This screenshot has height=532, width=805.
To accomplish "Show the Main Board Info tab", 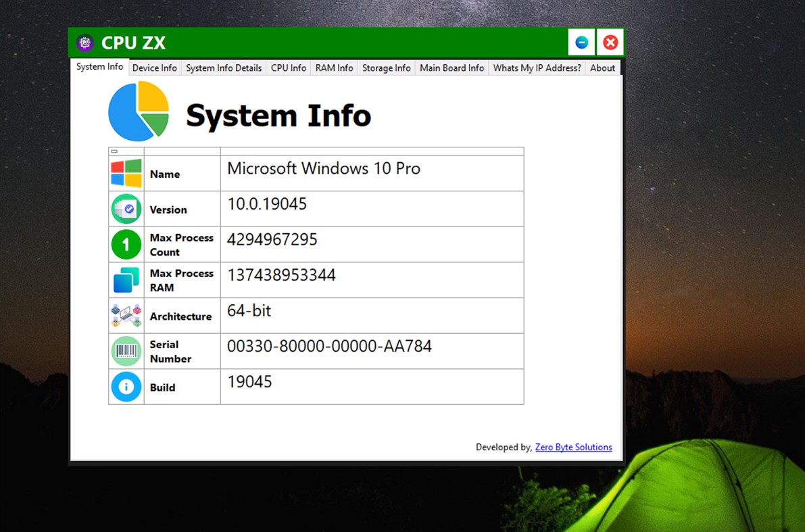I will click(452, 68).
